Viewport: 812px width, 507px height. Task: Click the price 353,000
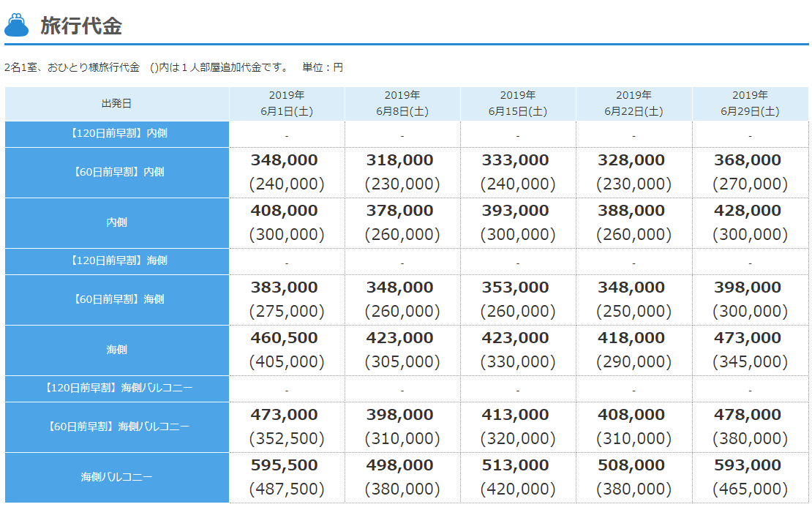(x=515, y=288)
